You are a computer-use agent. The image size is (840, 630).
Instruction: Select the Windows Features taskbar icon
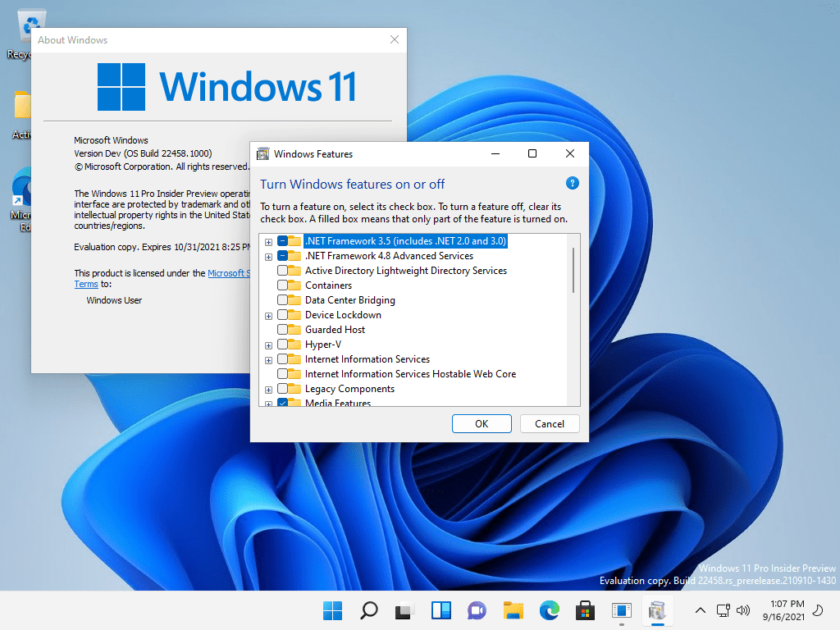pos(657,610)
